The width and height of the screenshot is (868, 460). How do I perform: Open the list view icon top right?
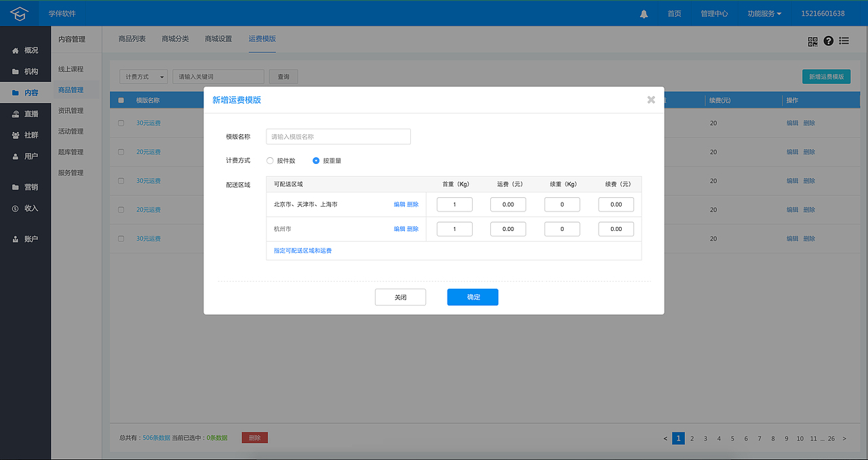844,41
